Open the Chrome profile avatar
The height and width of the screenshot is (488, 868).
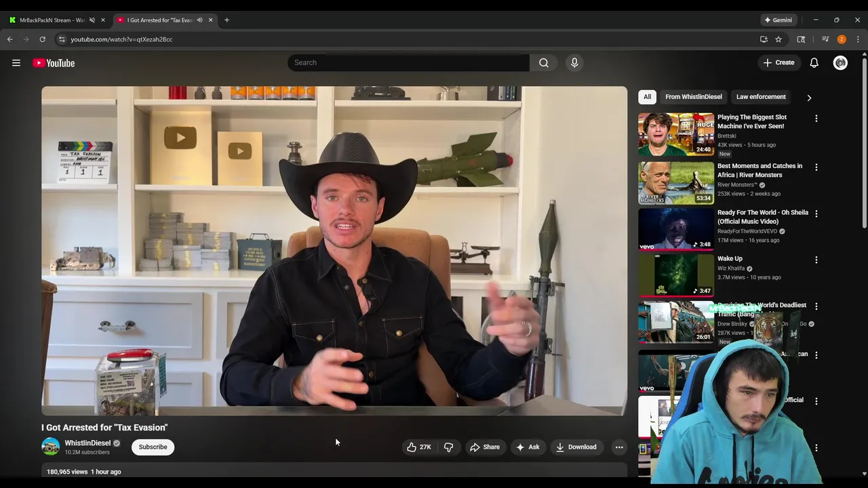click(x=842, y=39)
